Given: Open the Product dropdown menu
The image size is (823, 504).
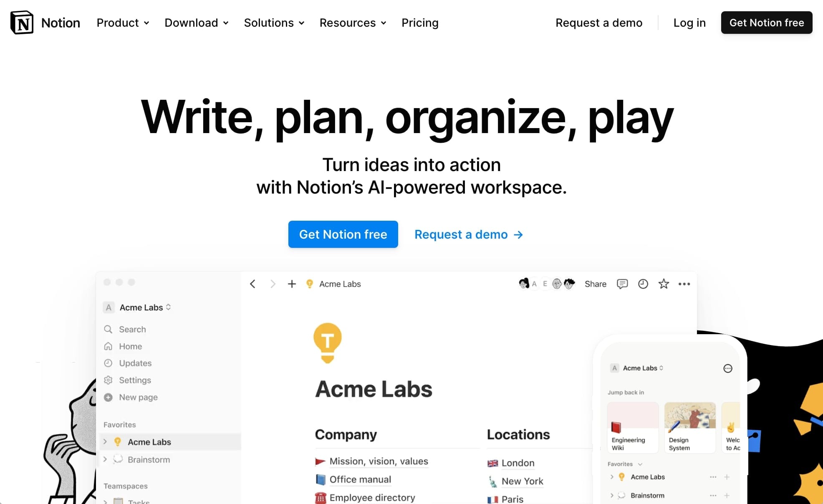Looking at the screenshot, I should click(x=123, y=23).
